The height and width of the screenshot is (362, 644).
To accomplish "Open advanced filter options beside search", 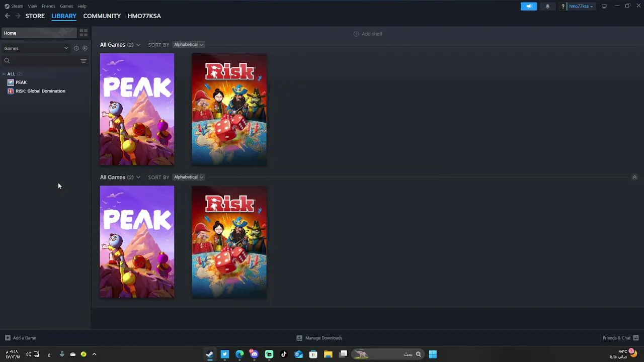I will pos(84,61).
